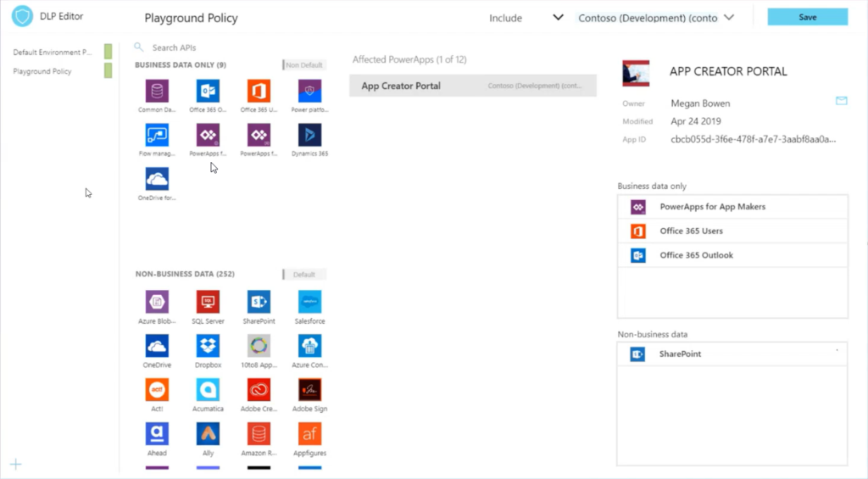This screenshot has width=868, height=479.
Task: Select Office 365 Outlook in Business data only list
Action: tap(732, 255)
